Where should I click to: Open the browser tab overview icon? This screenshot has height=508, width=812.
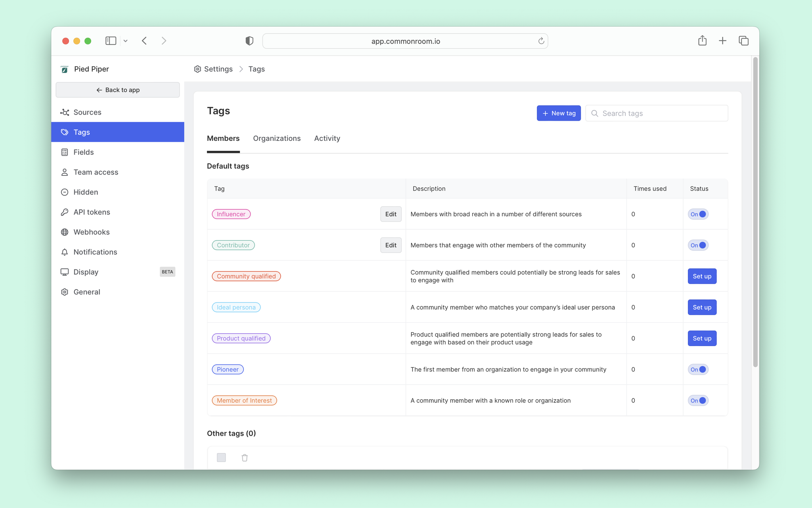(x=743, y=40)
